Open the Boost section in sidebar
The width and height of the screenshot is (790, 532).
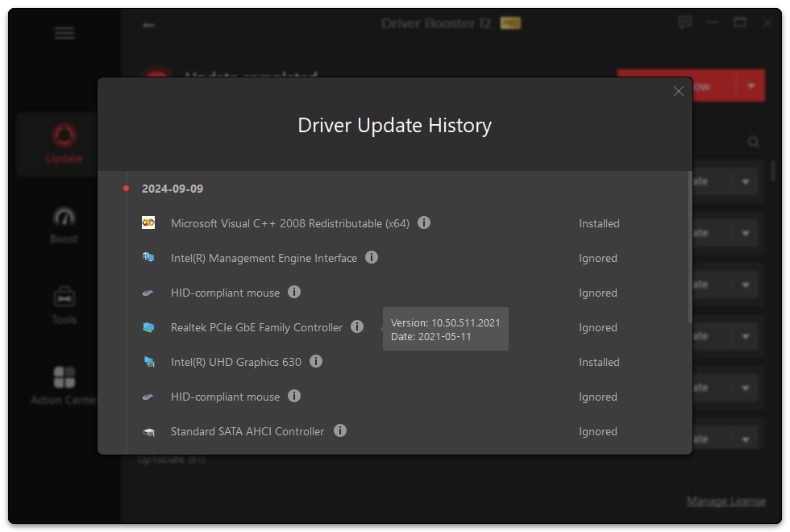[64, 225]
